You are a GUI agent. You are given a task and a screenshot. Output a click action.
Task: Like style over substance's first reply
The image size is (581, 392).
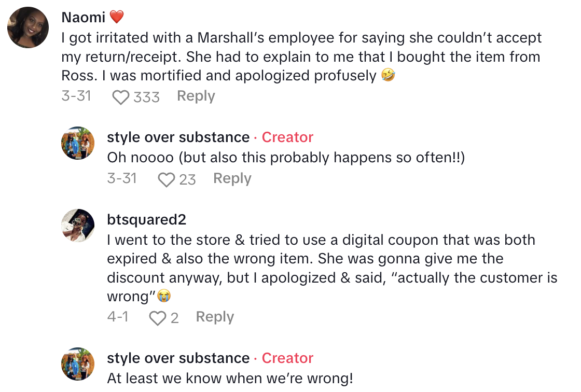coord(167,179)
